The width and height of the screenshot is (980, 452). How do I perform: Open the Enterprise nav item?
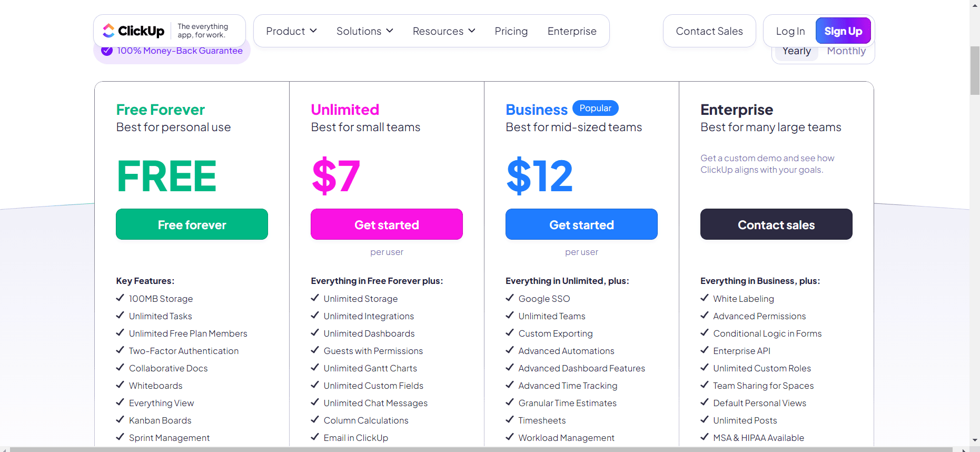point(572,31)
